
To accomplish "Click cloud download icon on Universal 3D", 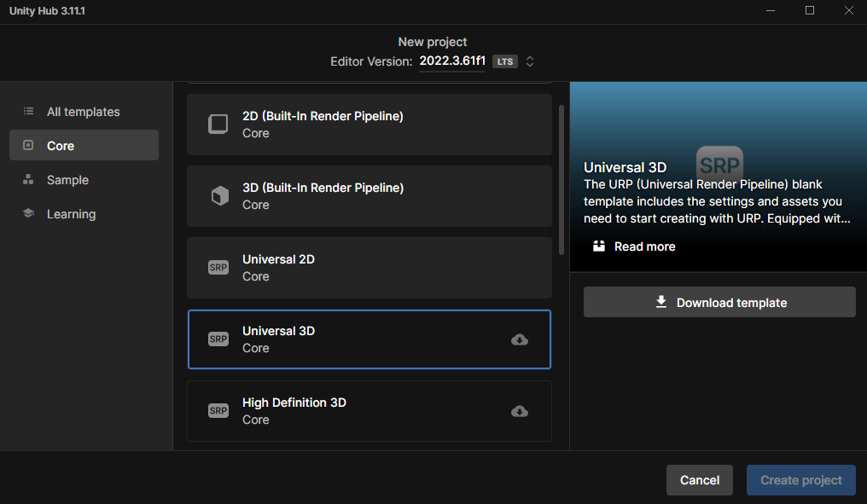I will tap(519, 340).
